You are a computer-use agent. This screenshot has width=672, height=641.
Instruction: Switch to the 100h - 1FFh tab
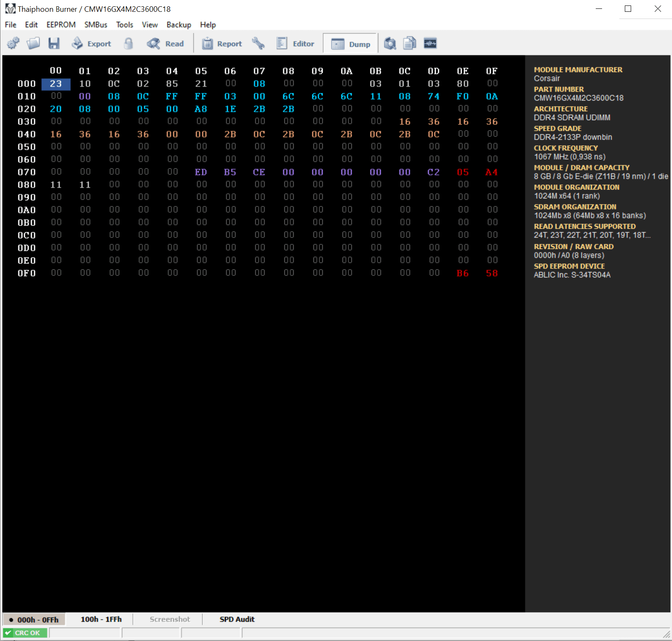click(101, 620)
